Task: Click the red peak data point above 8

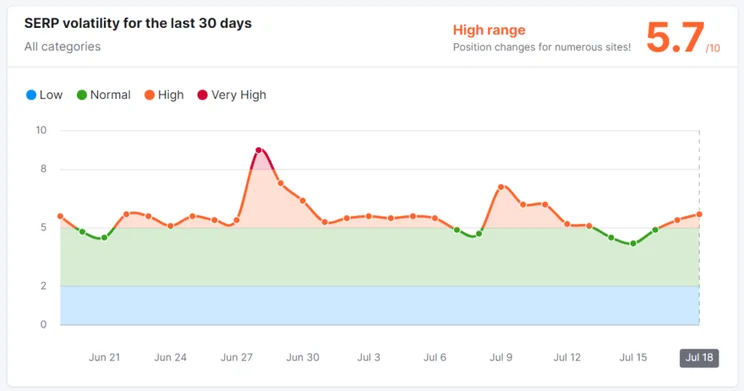Action: coord(259,150)
